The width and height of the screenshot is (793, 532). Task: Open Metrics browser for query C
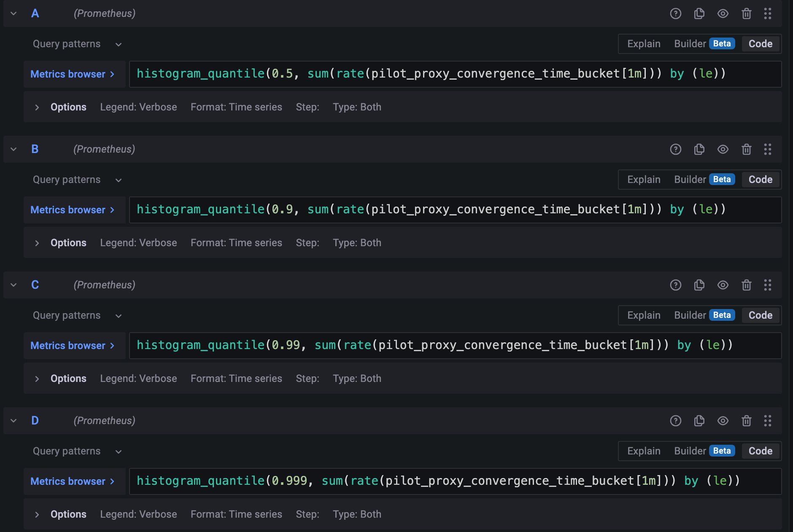(74, 346)
